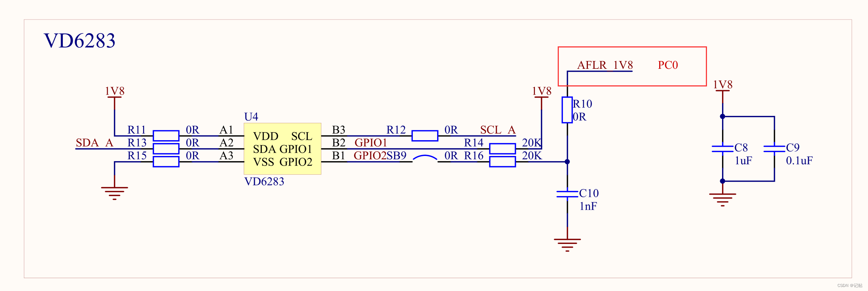Click the VDD pin name inside U4
This screenshot has width=868, height=291.
(x=265, y=136)
